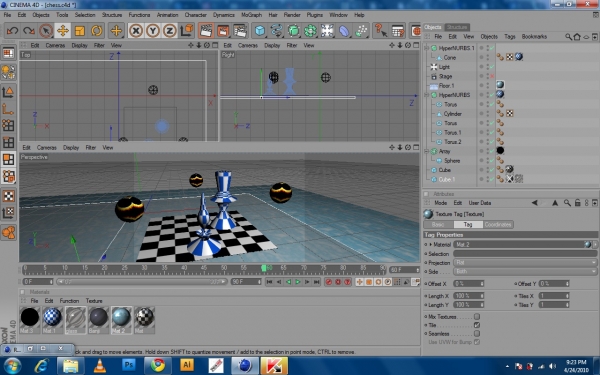Expand the Material disclosure triangle
This screenshot has width=600, height=375.
tap(430, 244)
